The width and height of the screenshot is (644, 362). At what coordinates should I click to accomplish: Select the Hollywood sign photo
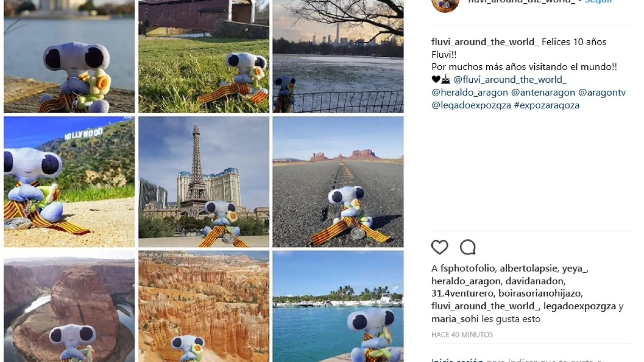click(x=69, y=182)
